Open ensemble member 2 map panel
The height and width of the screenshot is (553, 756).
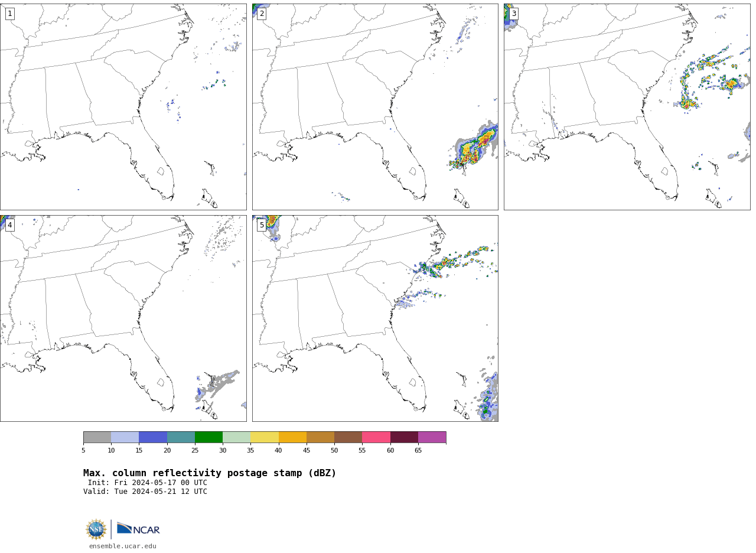pos(375,107)
